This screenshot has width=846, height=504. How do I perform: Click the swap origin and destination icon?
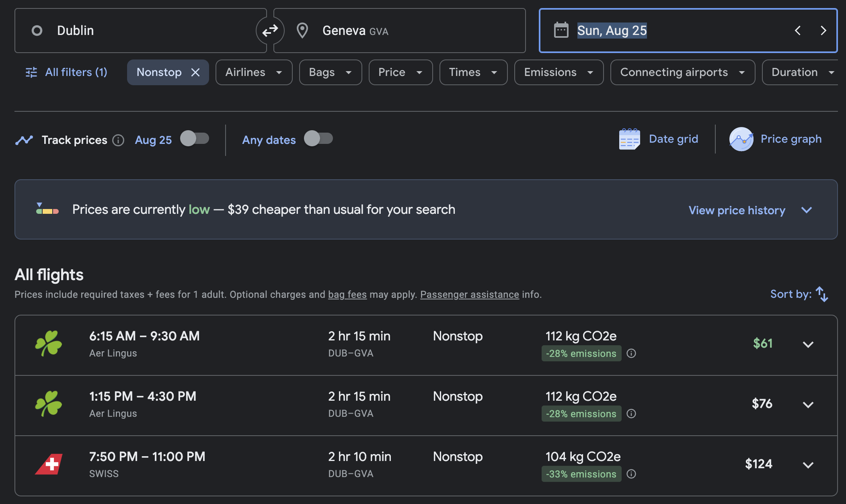click(270, 30)
